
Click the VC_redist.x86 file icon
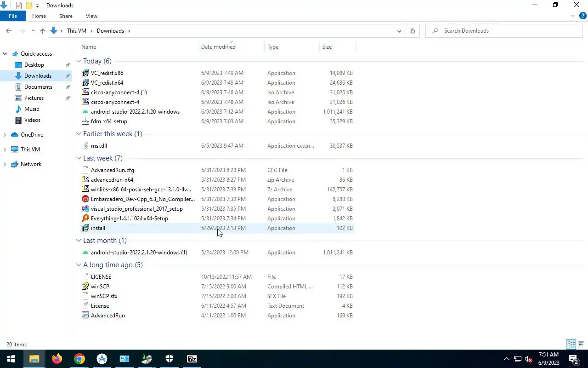click(85, 73)
